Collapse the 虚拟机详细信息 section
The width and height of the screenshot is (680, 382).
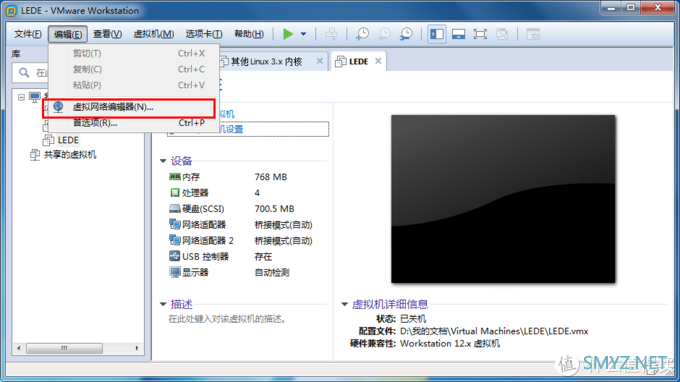344,304
